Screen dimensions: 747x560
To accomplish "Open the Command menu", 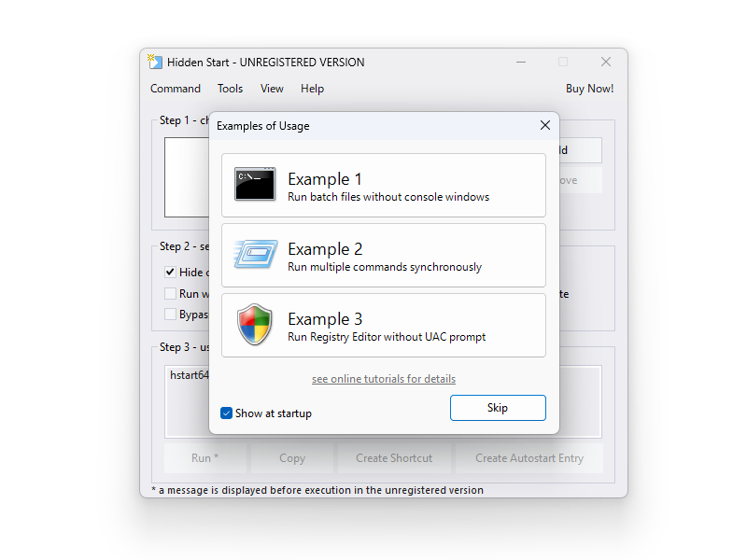I will click(x=176, y=89).
